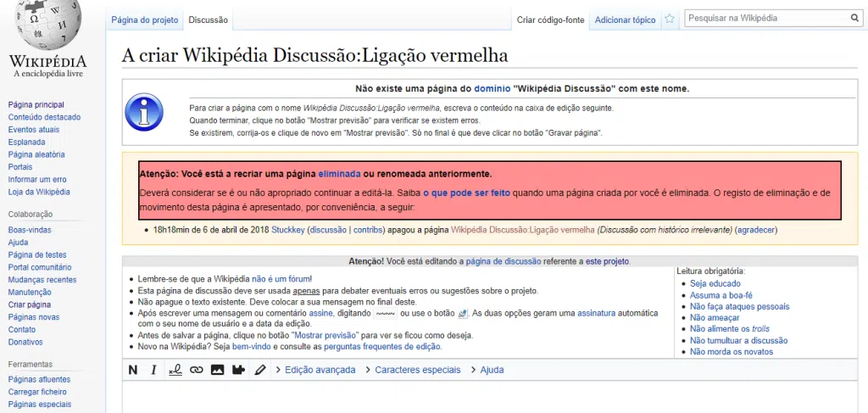Open the sidebar Ajuda link under Colaboração
This screenshot has width=868, height=413.
pos(19,243)
